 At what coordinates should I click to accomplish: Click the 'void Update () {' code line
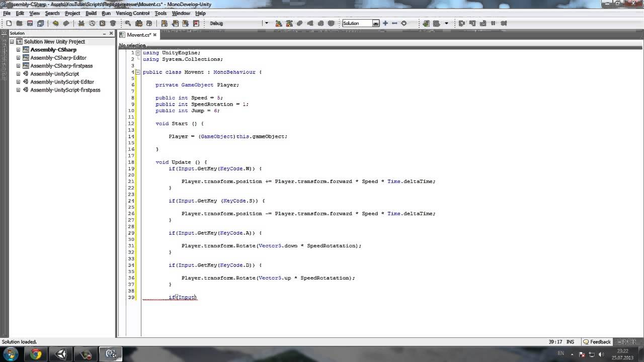181,162
